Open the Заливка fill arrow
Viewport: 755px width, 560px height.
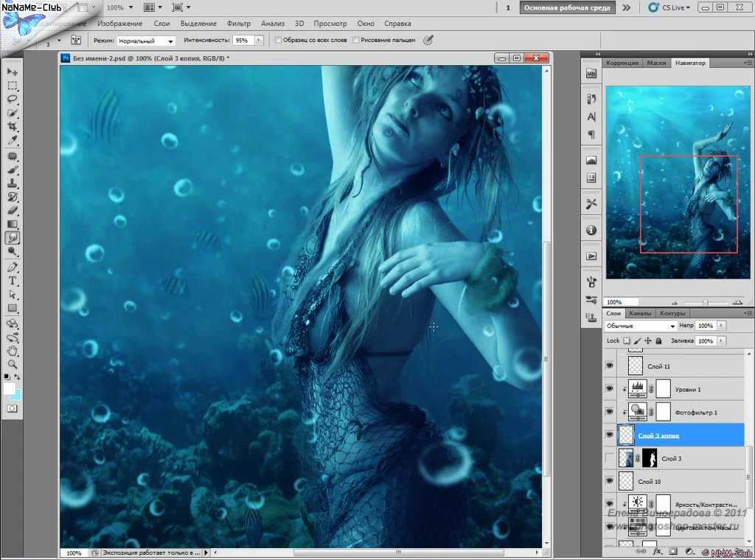click(721, 340)
